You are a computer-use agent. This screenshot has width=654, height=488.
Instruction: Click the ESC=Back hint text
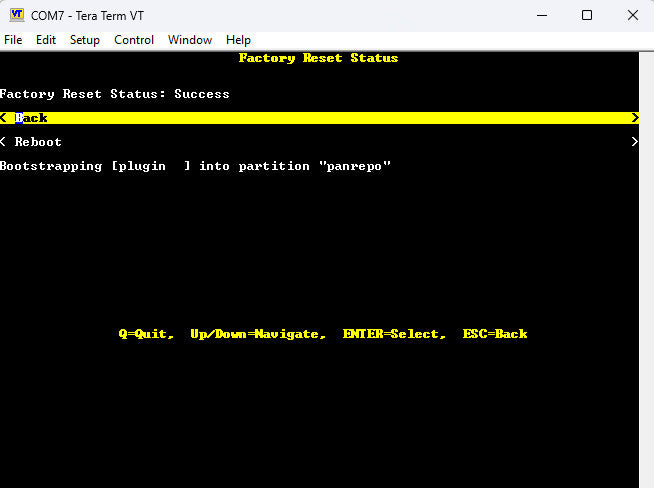click(x=495, y=334)
